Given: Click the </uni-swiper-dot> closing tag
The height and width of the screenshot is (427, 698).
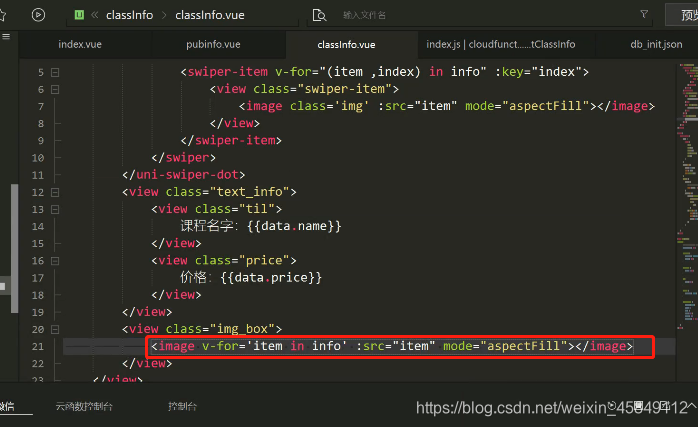Looking at the screenshot, I should (183, 175).
